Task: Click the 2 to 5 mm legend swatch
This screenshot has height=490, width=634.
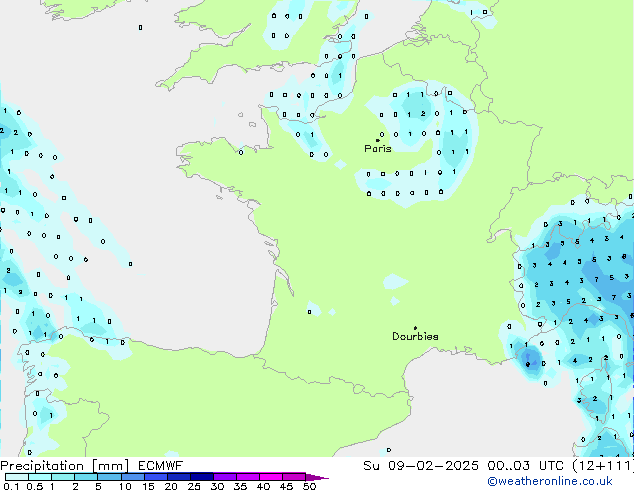Action: coord(86,477)
